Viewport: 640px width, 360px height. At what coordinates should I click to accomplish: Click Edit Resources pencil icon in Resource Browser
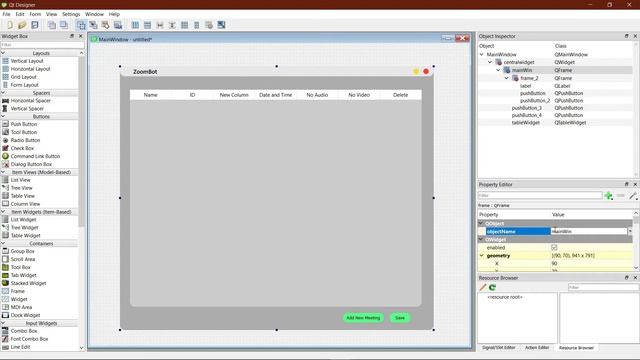tap(483, 287)
